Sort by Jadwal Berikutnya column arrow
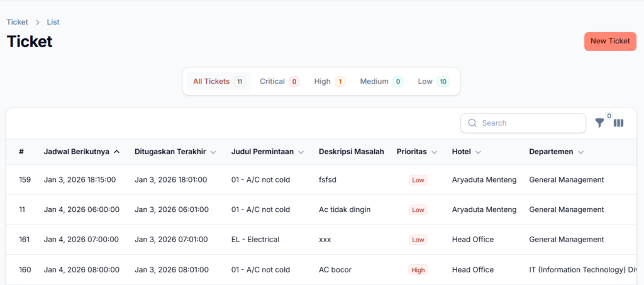Screen dimensions: 644x285 tap(117, 152)
